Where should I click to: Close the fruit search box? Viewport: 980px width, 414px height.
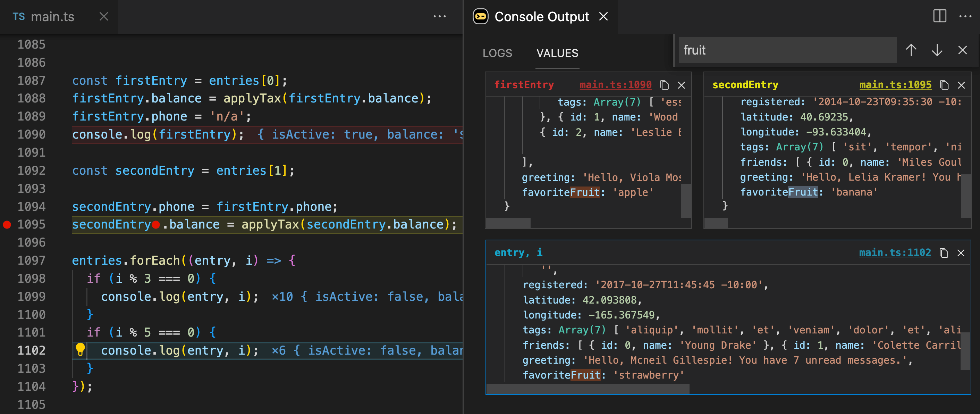click(962, 50)
